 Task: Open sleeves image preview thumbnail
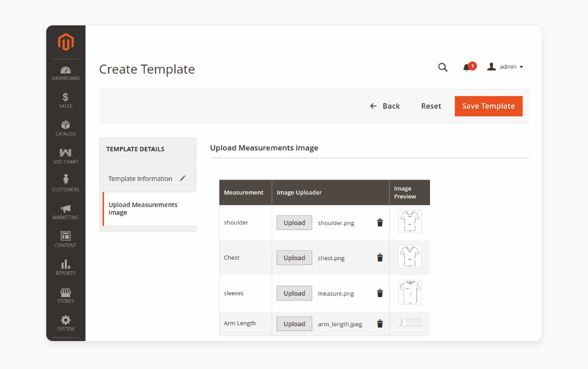pyautogui.click(x=410, y=292)
